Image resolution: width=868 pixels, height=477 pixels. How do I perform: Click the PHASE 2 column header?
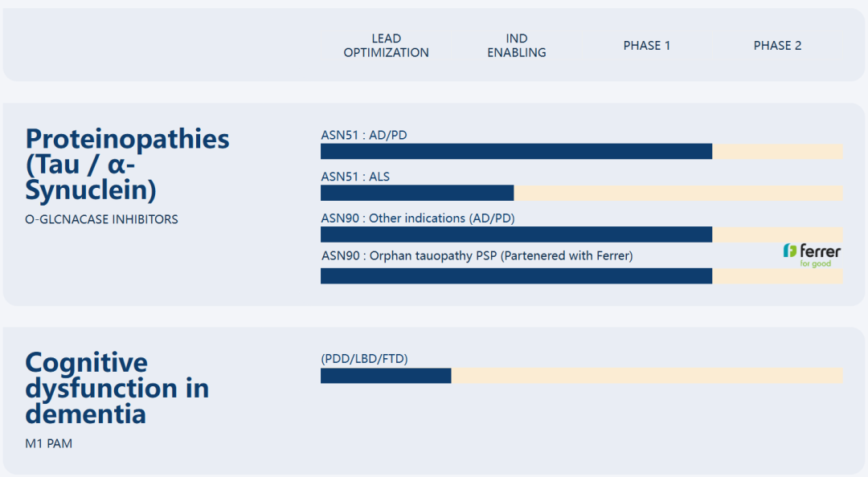point(777,46)
